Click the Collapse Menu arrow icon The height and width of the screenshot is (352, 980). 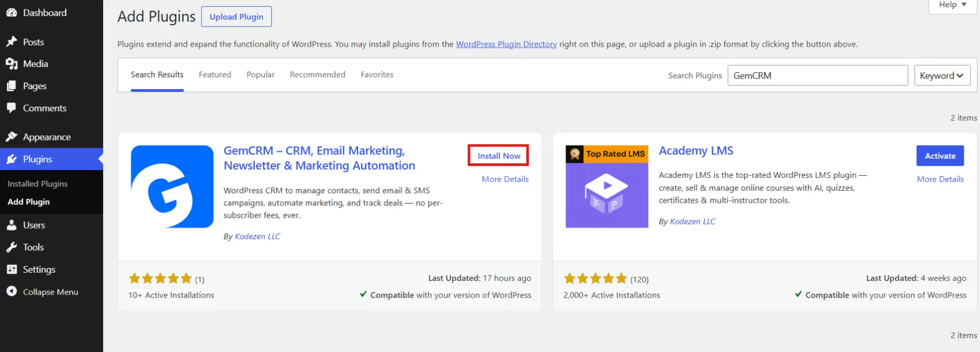11,291
